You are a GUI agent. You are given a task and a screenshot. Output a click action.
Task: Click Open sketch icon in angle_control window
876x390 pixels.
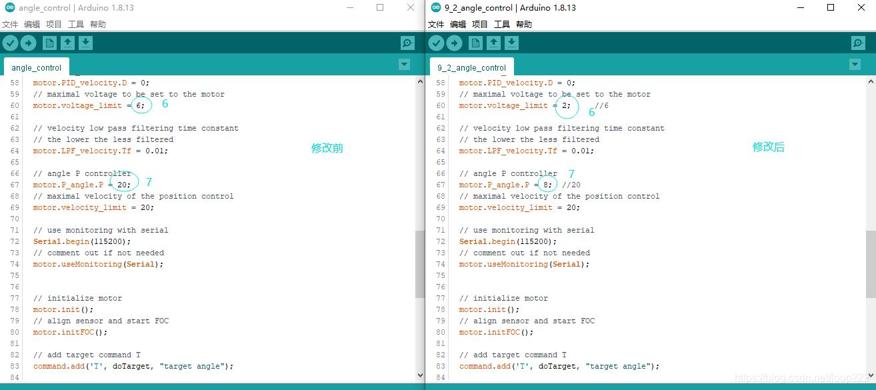68,43
